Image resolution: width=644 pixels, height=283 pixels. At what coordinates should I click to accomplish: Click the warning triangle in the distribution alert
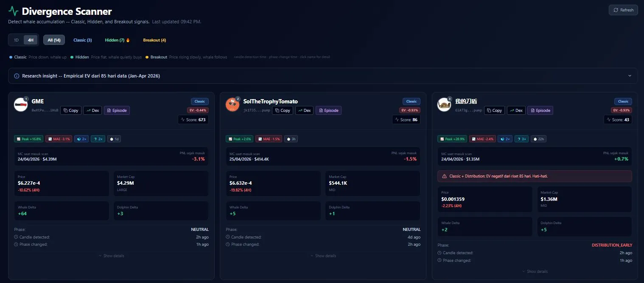coord(444,176)
